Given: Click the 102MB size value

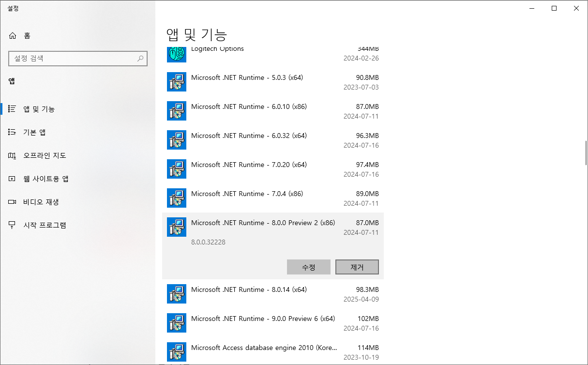Looking at the screenshot, I should pyautogui.click(x=369, y=319).
